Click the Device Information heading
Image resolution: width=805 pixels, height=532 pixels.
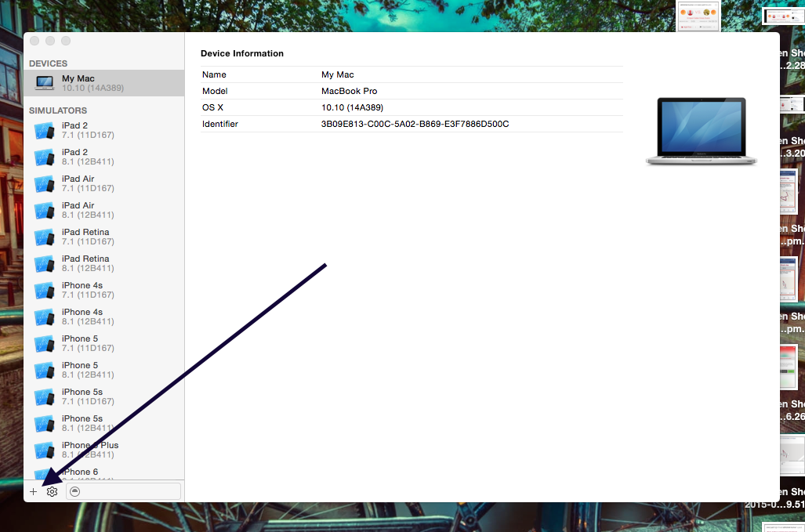coord(241,53)
